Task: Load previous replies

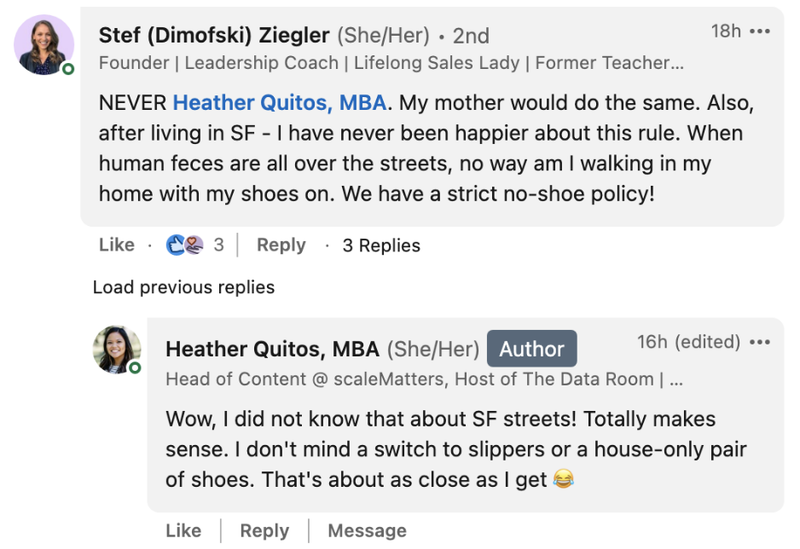Action: (183, 287)
